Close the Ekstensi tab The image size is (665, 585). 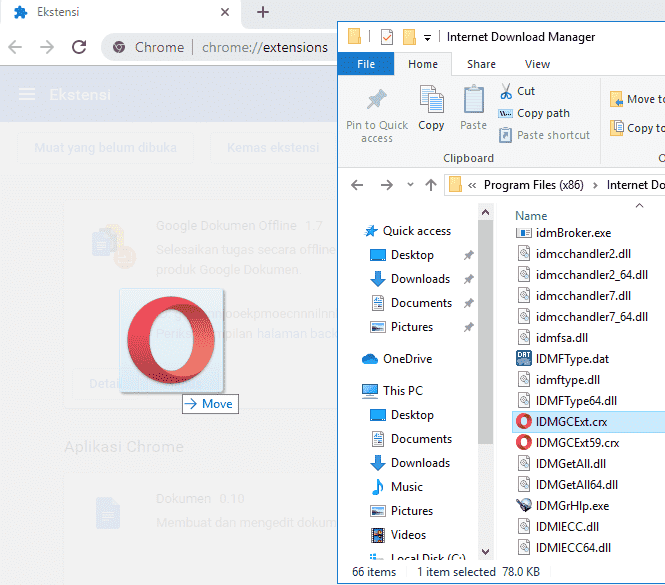pyautogui.click(x=225, y=12)
